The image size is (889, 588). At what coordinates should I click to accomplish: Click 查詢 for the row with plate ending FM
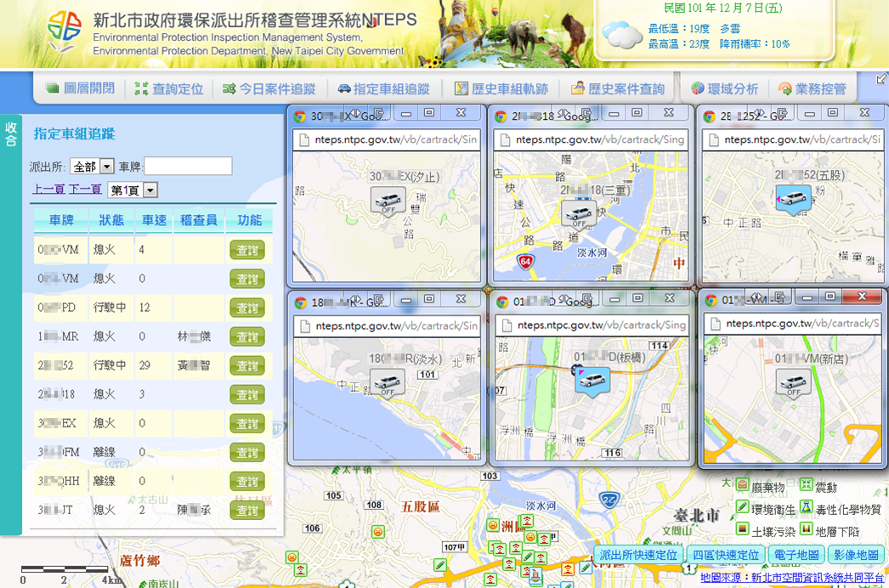coord(247,453)
